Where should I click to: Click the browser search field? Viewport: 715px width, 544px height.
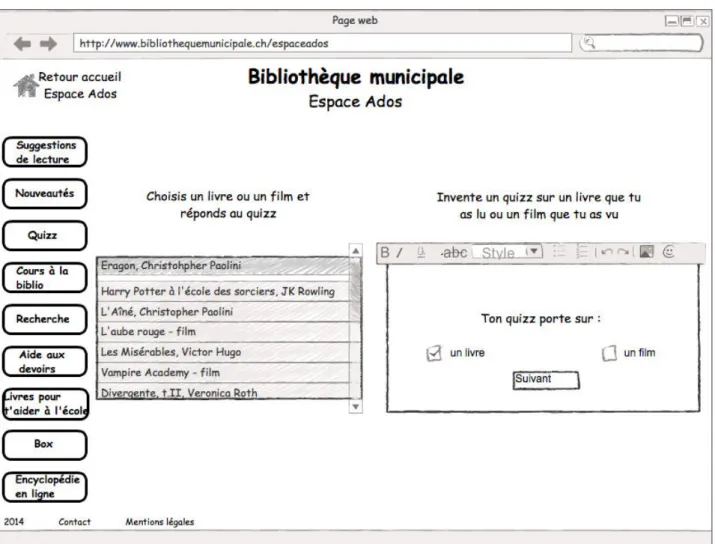click(x=641, y=43)
